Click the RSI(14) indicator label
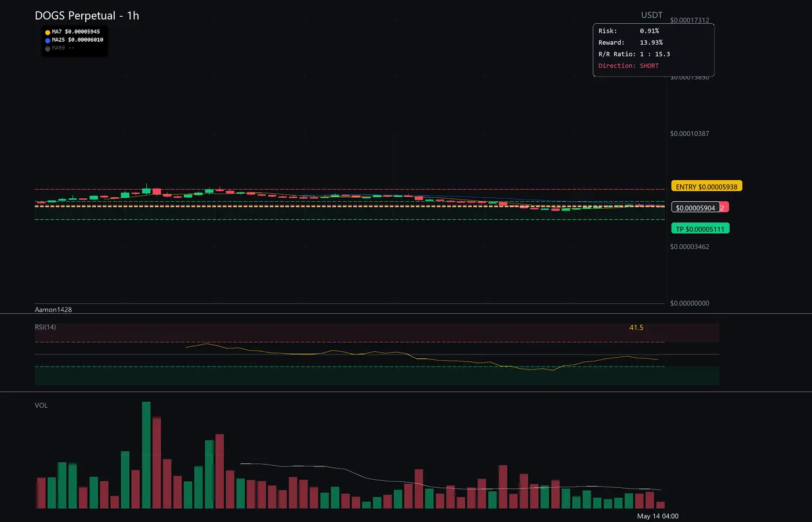Viewport: 812px width, 522px height. (45, 327)
